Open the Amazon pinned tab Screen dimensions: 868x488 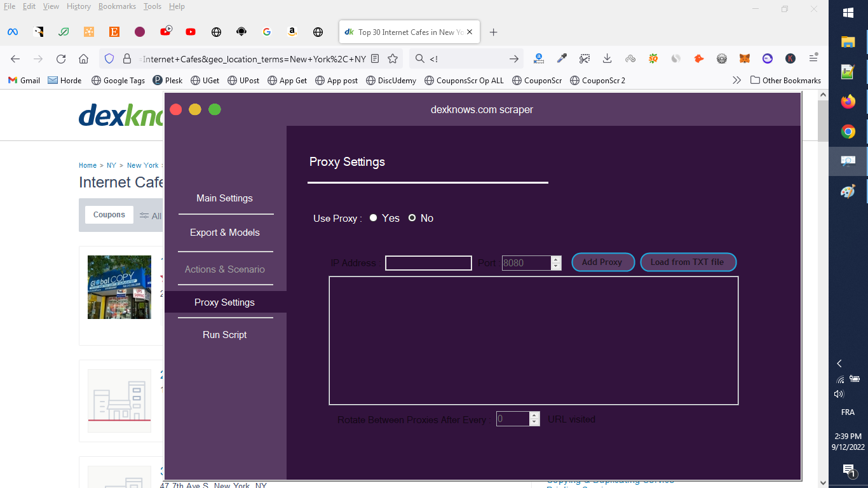(x=292, y=32)
